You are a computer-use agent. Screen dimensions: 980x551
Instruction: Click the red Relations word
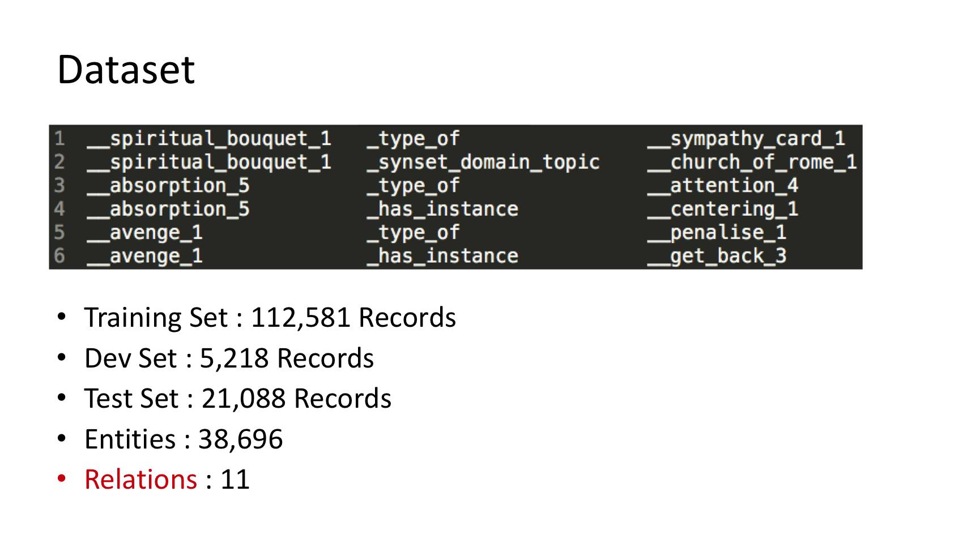click(140, 480)
